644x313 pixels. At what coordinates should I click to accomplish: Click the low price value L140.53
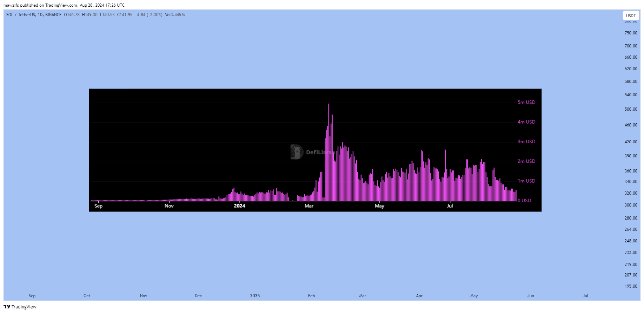[107, 15]
